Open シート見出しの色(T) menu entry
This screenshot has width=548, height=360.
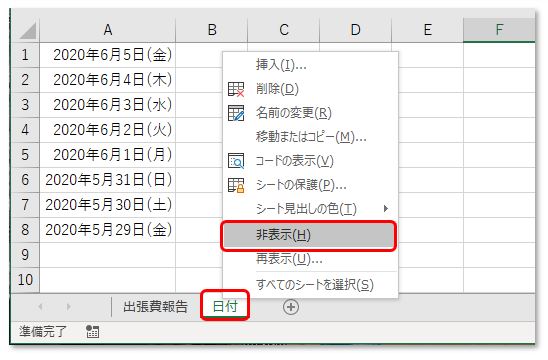(310, 209)
